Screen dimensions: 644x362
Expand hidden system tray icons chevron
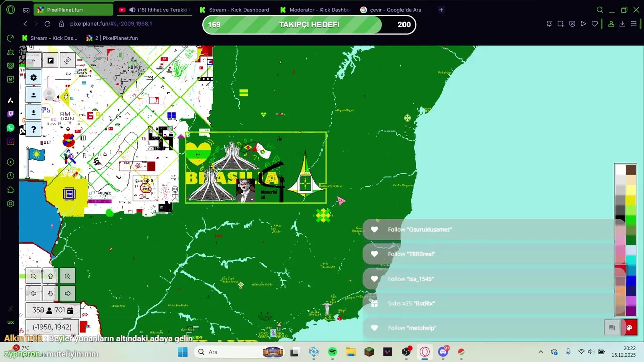(x=541, y=352)
